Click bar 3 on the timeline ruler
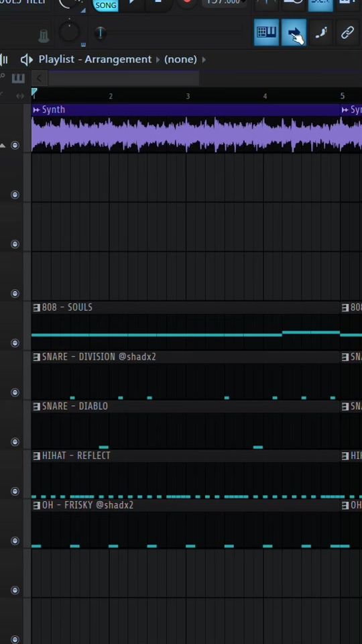362x644 pixels. coord(188,96)
